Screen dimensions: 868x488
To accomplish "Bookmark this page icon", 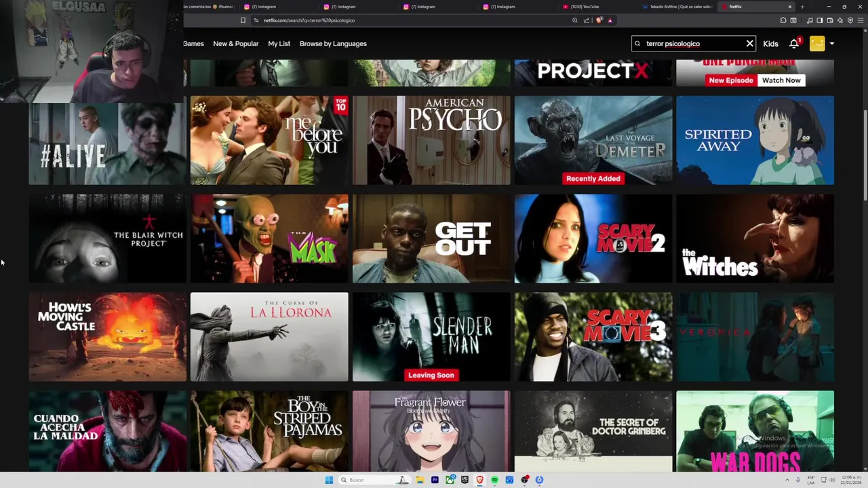I will (x=243, y=20).
